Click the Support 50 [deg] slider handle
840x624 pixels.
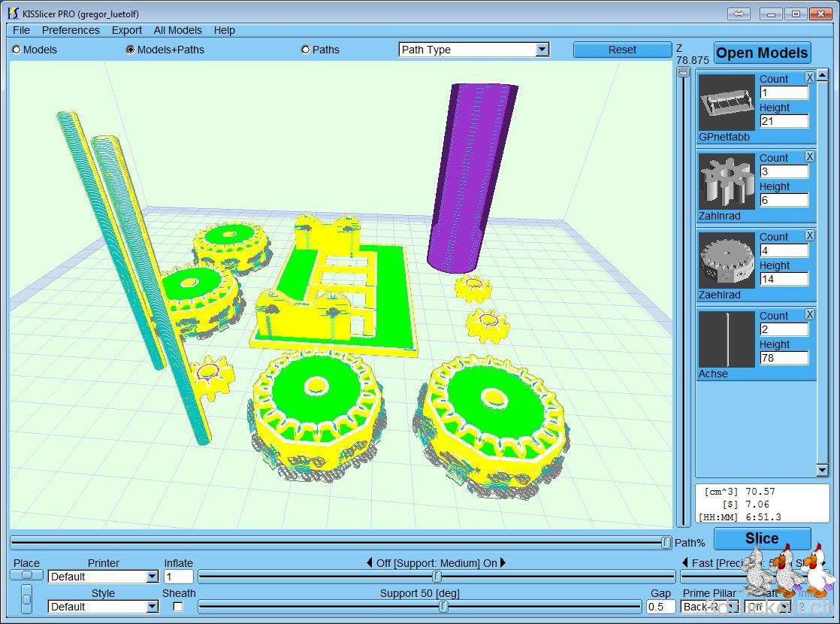coord(443,607)
